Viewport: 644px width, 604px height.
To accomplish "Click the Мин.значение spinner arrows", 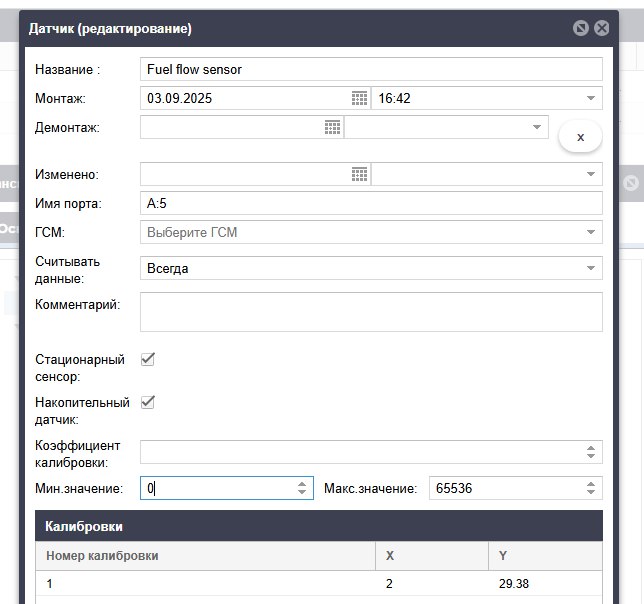I will pos(302,488).
